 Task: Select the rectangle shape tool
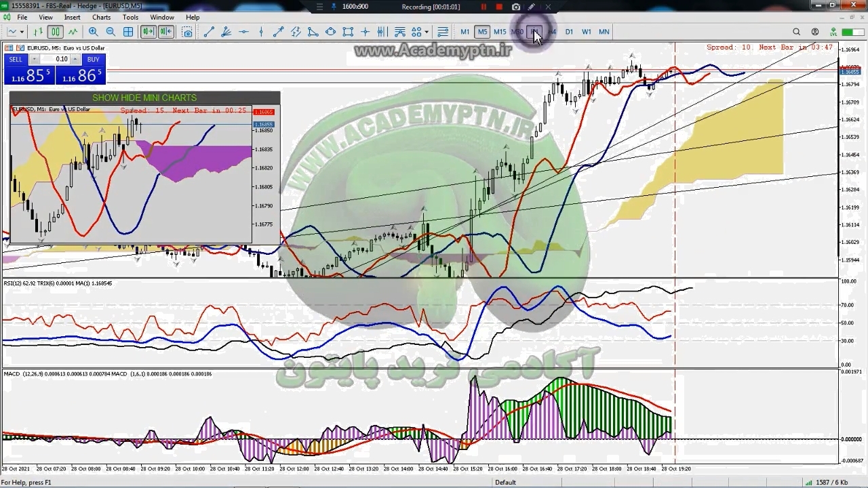pos(348,32)
